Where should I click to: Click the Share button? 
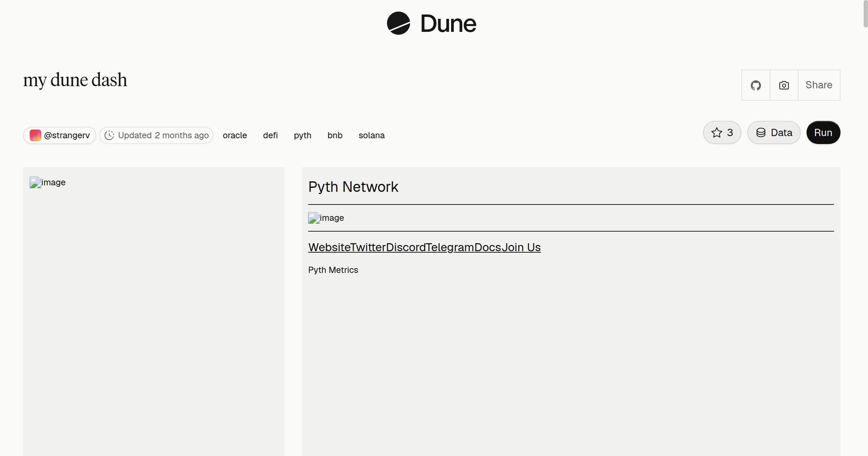[819, 85]
